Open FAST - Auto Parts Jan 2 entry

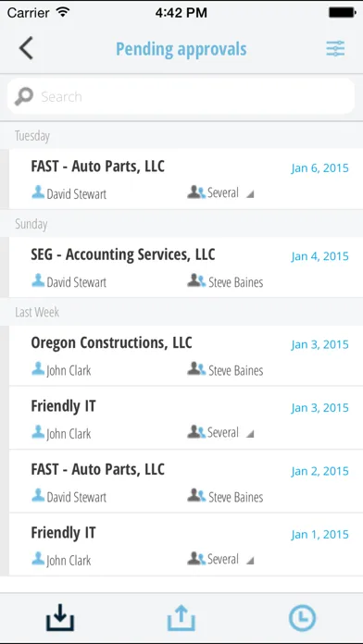click(186, 482)
